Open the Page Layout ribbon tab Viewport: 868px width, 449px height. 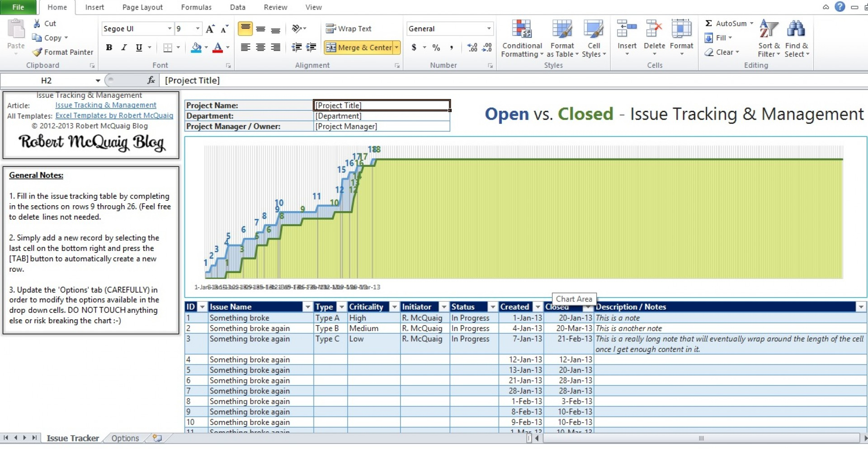(142, 7)
